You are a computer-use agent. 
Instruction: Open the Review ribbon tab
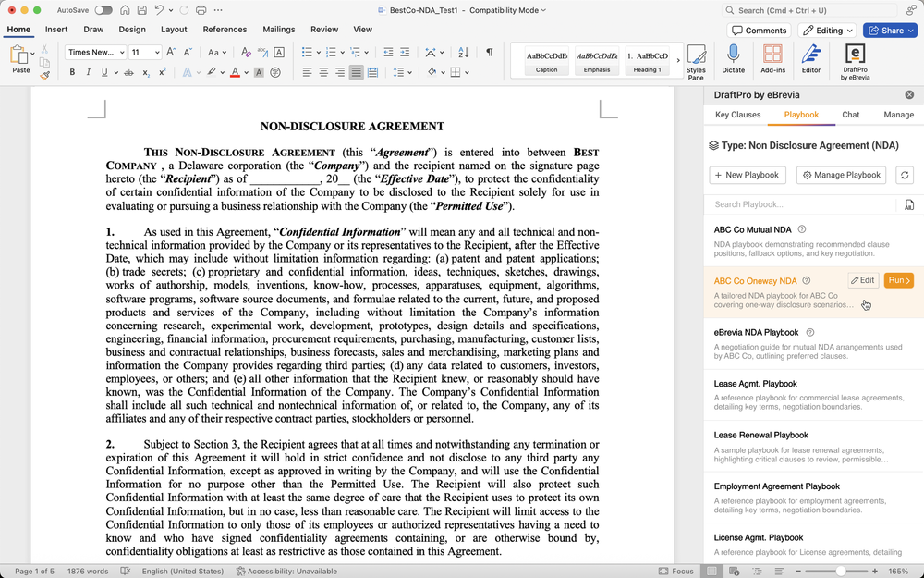coord(324,29)
